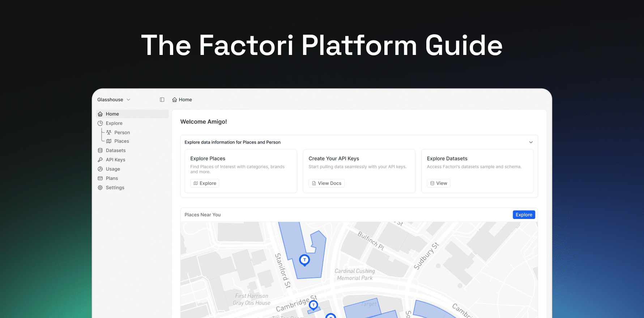Screen dimensions: 644x318
Task: Click the Explore button in Explore Places card
Action: 205,183
